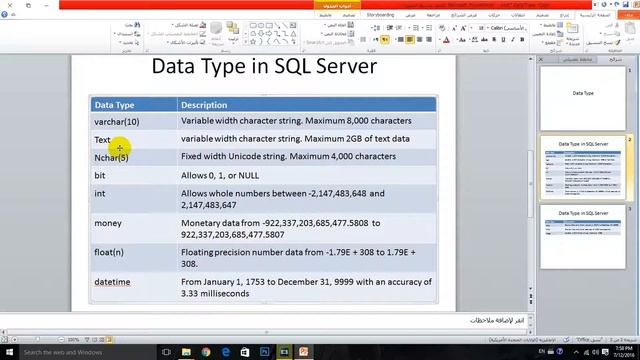640x360 pixels.
Task: Click the Arrange shapes icon
Action: point(233,28)
